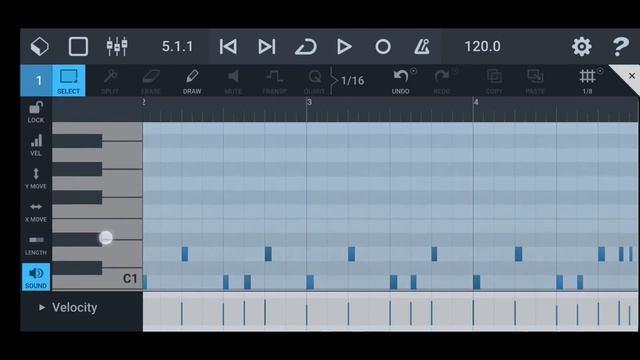The width and height of the screenshot is (640, 360).
Task: Choose the Mute tool
Action: (233, 82)
